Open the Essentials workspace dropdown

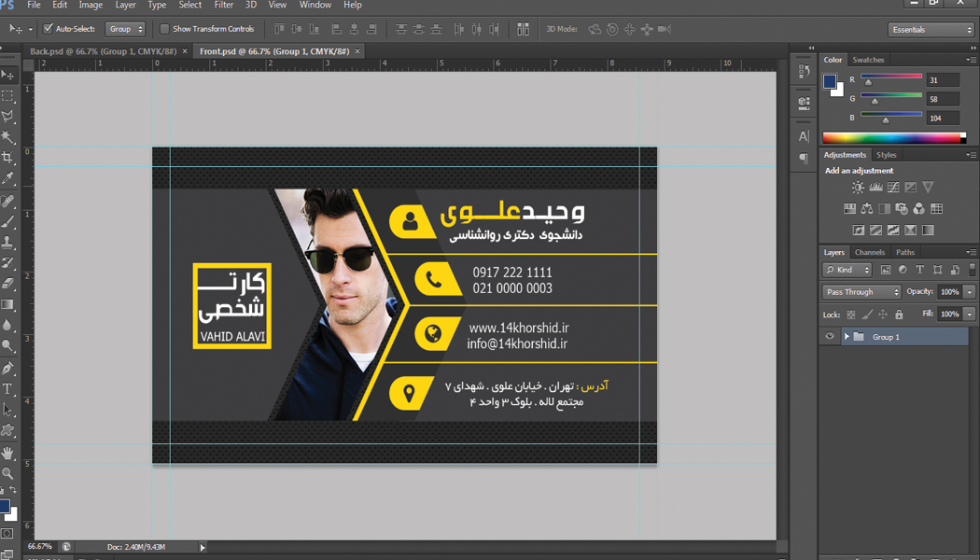931,30
